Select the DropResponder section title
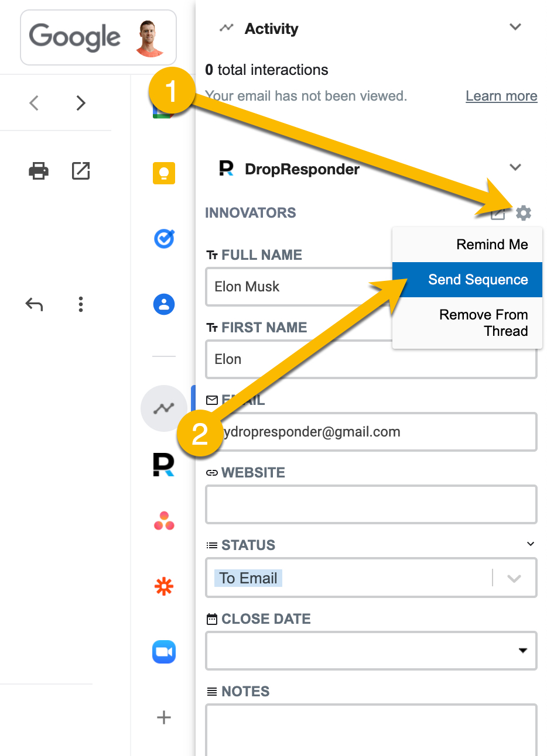Viewport: 547px width, 756px height. [302, 169]
